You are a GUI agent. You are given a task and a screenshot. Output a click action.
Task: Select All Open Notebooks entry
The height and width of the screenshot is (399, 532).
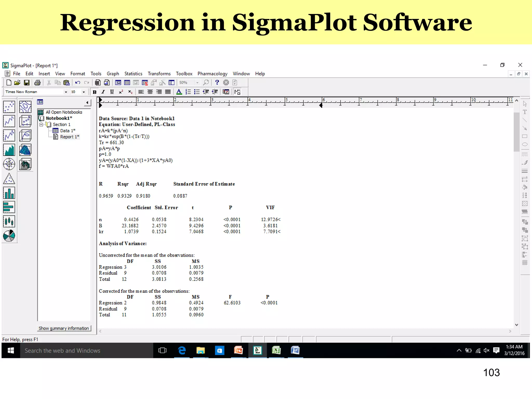[x=64, y=112]
